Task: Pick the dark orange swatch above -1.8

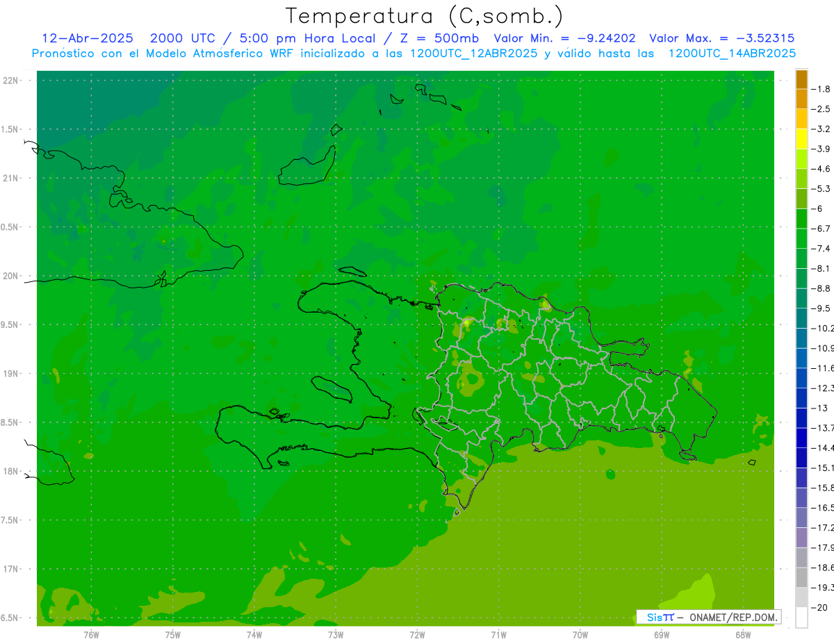Action: 801,80
